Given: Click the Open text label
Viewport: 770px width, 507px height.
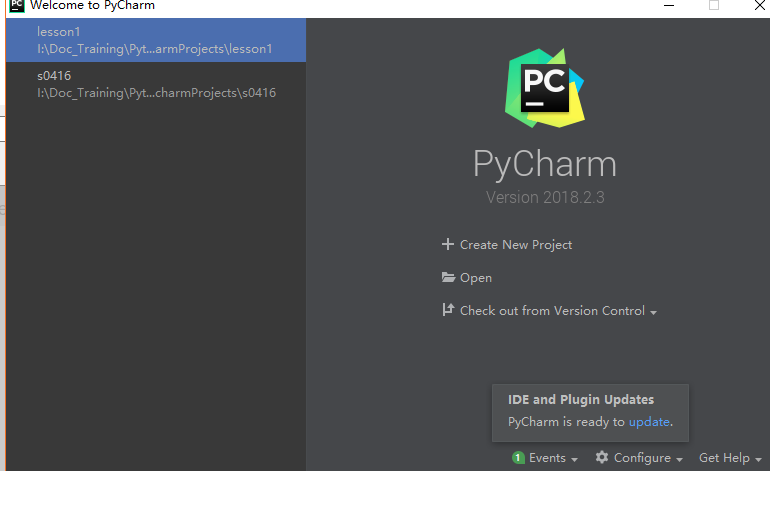Looking at the screenshot, I should click(x=475, y=278).
